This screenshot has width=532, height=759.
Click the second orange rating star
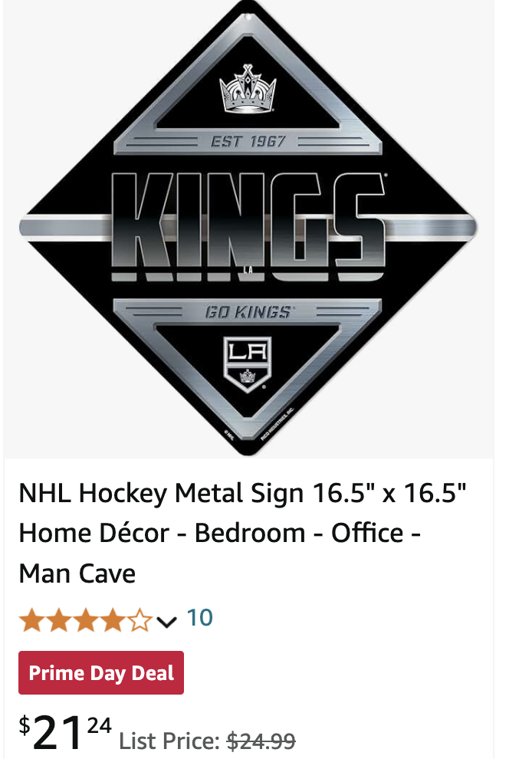[x=59, y=620]
